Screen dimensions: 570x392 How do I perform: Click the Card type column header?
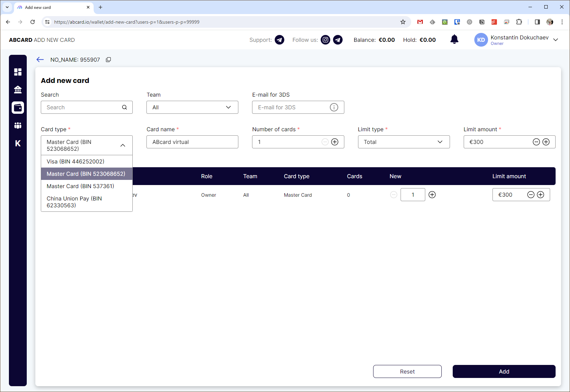[297, 176]
